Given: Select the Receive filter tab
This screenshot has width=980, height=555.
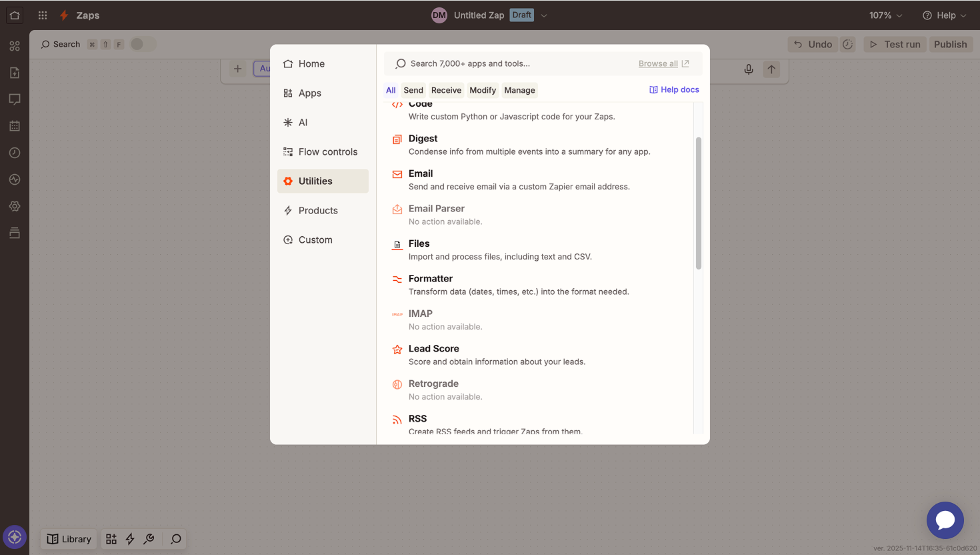Looking at the screenshot, I should (x=446, y=90).
